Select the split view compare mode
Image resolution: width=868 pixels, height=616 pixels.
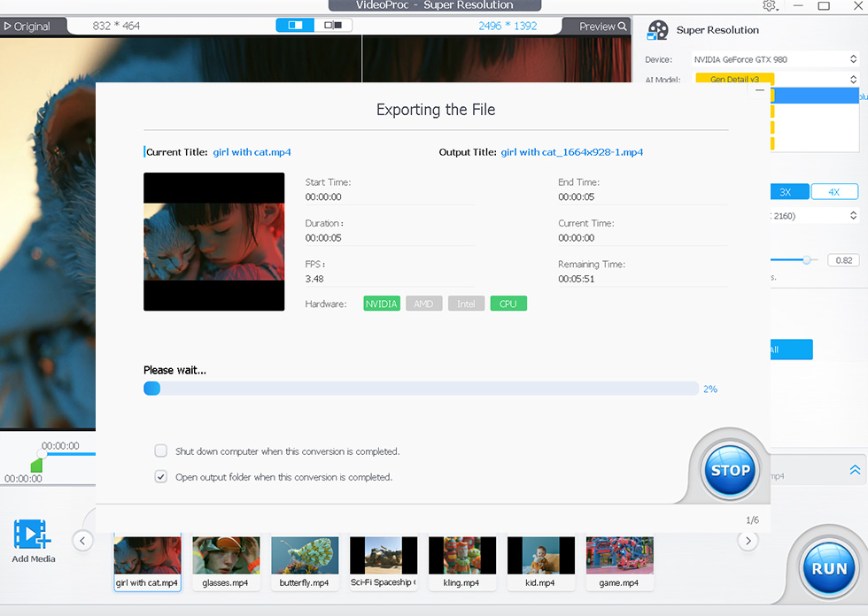[295, 26]
